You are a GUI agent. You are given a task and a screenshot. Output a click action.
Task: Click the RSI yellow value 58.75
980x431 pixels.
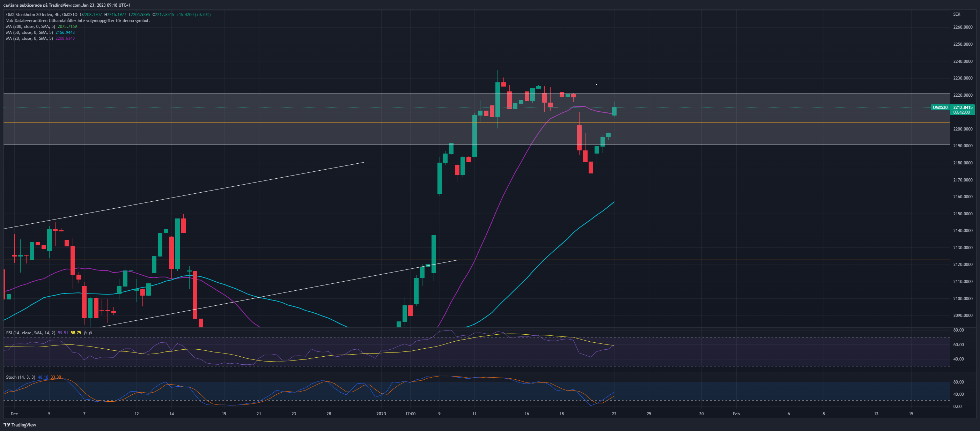[76, 333]
